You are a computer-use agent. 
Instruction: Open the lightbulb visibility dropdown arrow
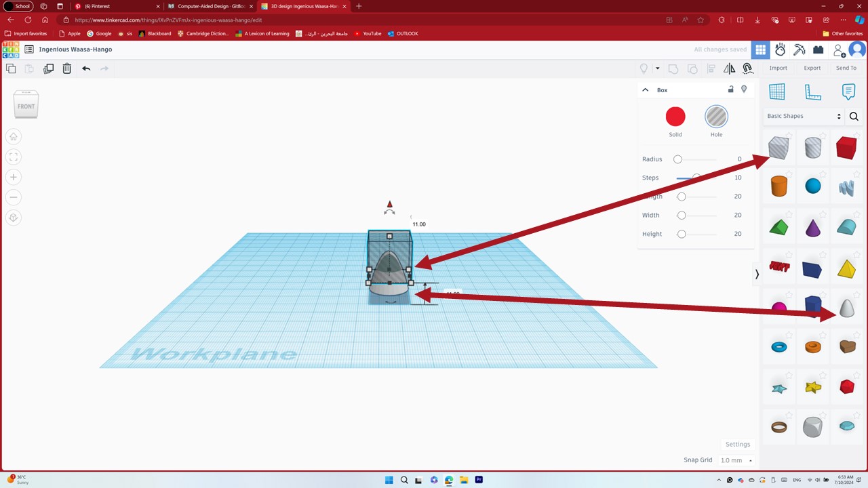point(657,68)
